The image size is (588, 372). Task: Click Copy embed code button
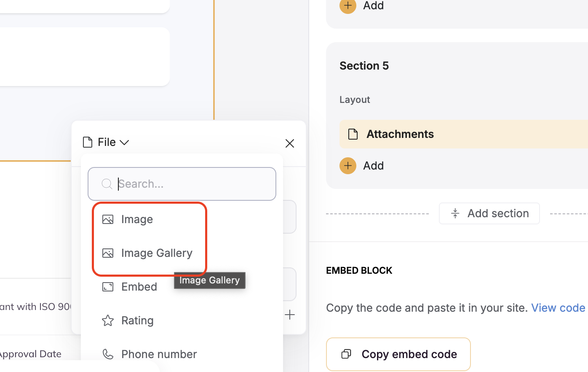[398, 354]
